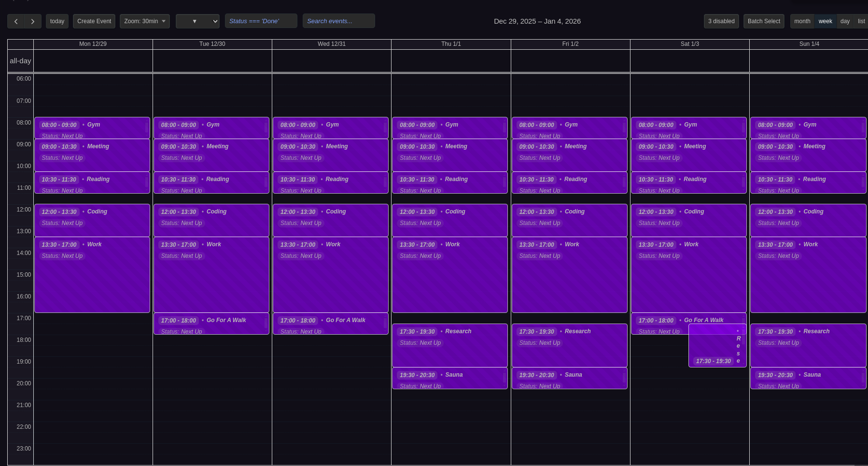
Task: Switch to month view
Action: coord(802,21)
